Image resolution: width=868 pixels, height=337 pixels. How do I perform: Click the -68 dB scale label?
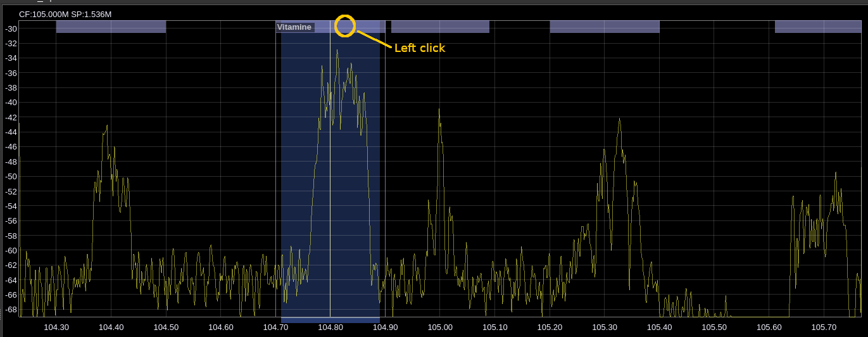11,310
